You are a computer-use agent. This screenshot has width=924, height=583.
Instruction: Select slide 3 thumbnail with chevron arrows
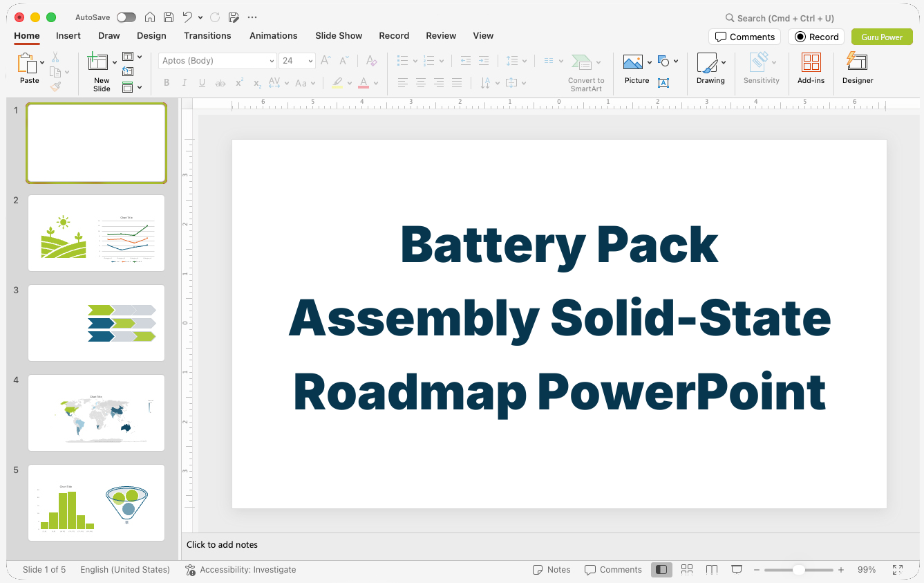[x=97, y=323]
